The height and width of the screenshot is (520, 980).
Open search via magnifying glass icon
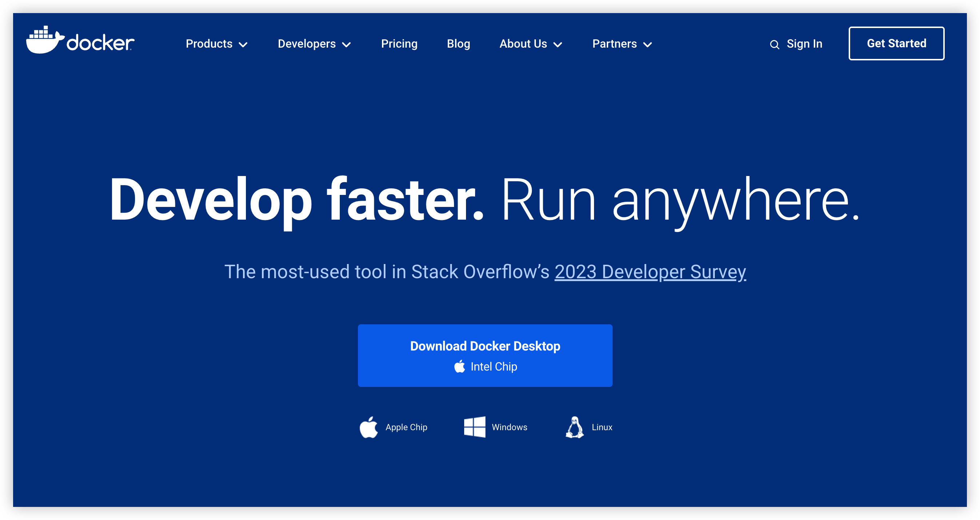pos(774,44)
